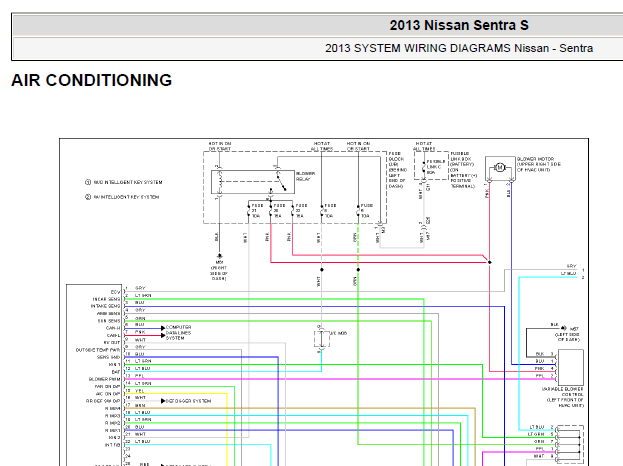Click the DEFOGGER SYSTEM reference label

point(188,401)
